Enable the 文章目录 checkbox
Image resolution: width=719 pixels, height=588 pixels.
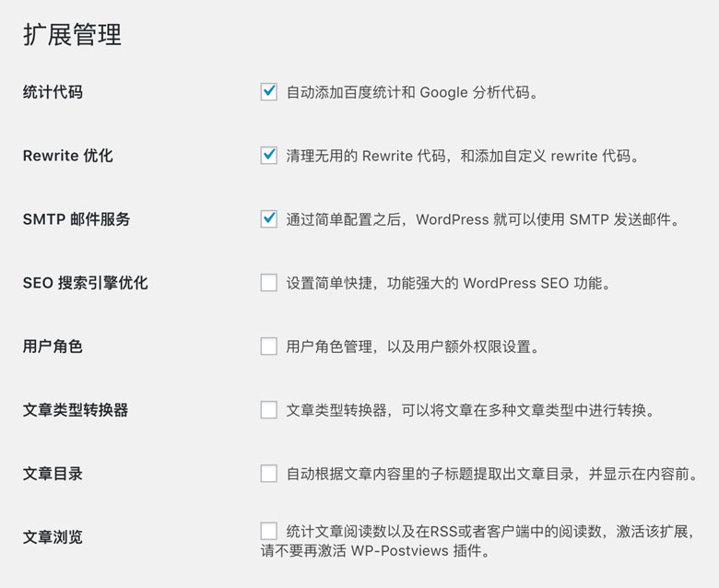point(269,474)
